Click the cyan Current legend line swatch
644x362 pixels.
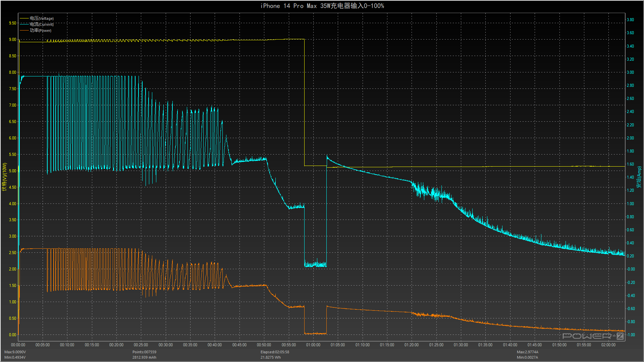pos(24,24)
